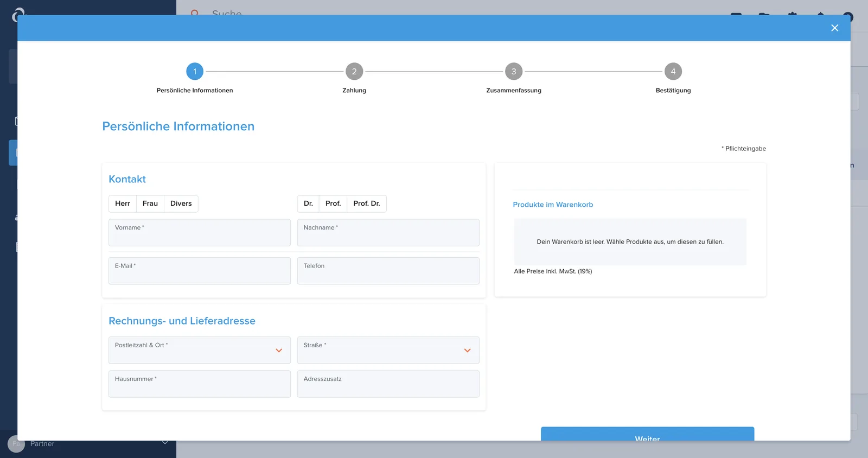Image resolution: width=868 pixels, height=458 pixels.
Task: Choose the Dr. title option
Action: pos(308,203)
